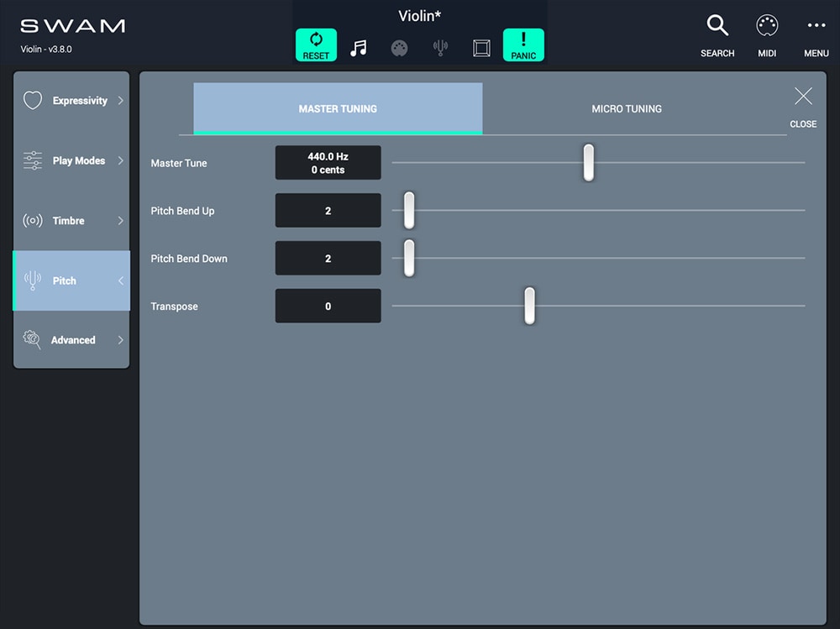Image resolution: width=840 pixels, height=629 pixels.
Task: Click the Play Modes label in sidebar
Action: 79,160
